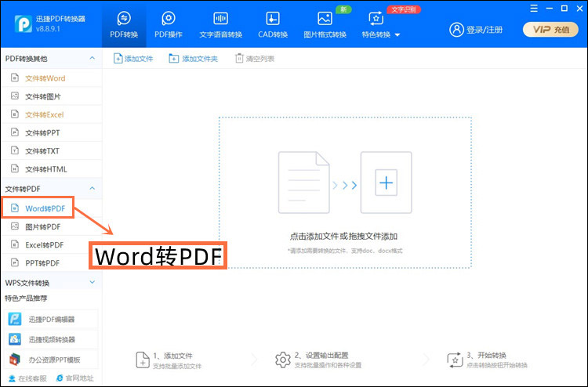This screenshot has width=588, height=387.
Task: Click the 文件转TXT file icon
Action: click(15, 150)
